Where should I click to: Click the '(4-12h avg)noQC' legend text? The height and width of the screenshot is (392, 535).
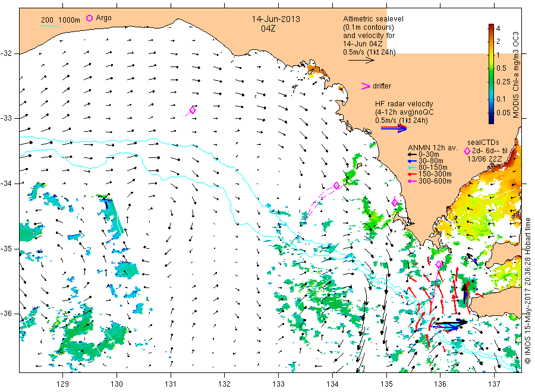point(405,112)
